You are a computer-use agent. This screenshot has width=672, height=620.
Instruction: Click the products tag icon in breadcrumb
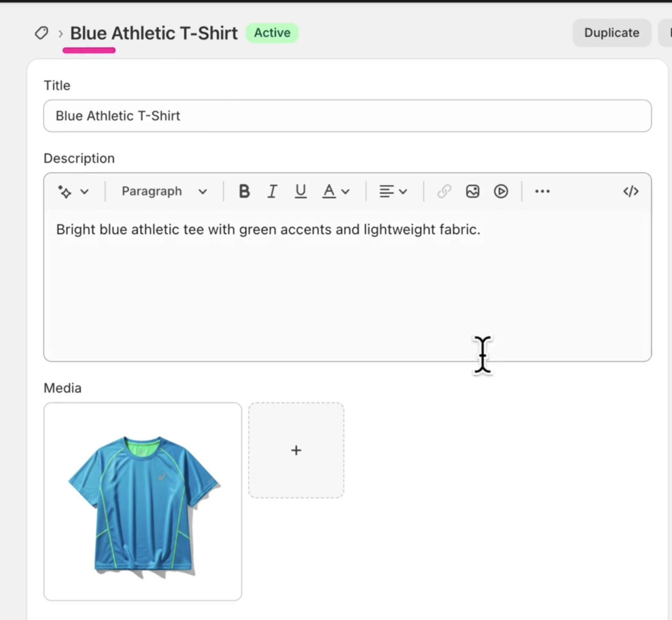41,33
